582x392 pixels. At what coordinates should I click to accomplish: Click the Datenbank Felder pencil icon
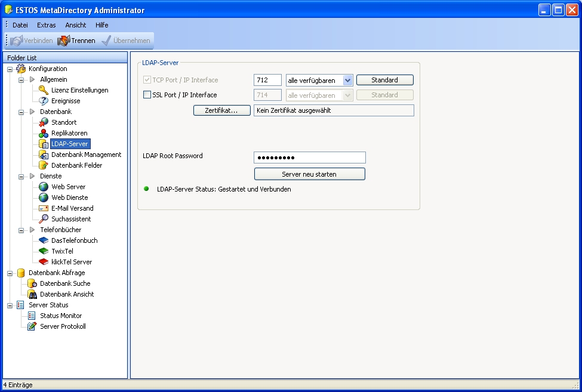point(44,165)
